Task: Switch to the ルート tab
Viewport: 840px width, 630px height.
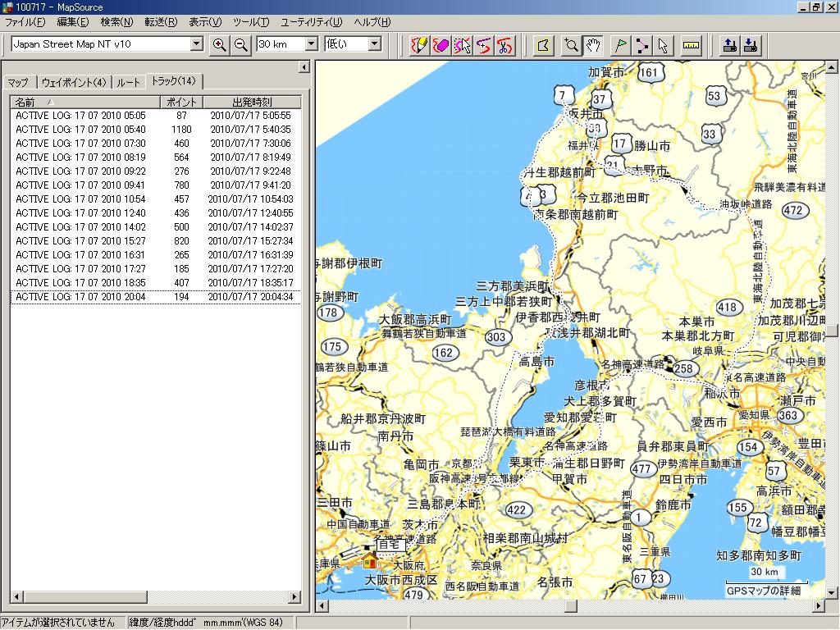Action: tap(128, 82)
